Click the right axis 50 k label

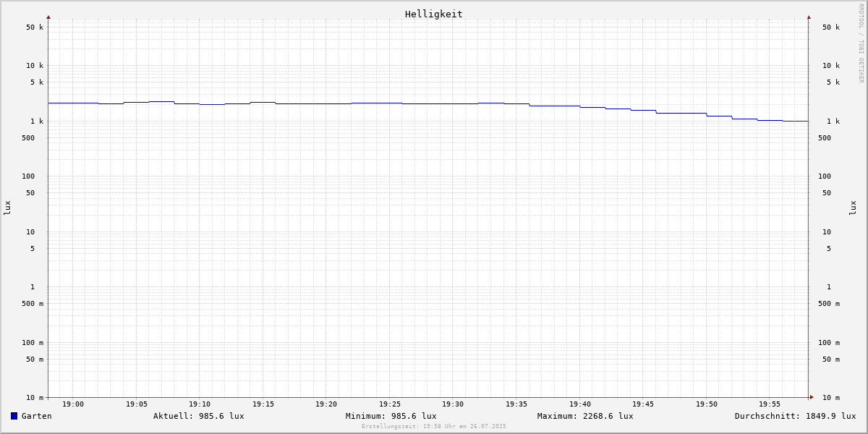(x=831, y=27)
